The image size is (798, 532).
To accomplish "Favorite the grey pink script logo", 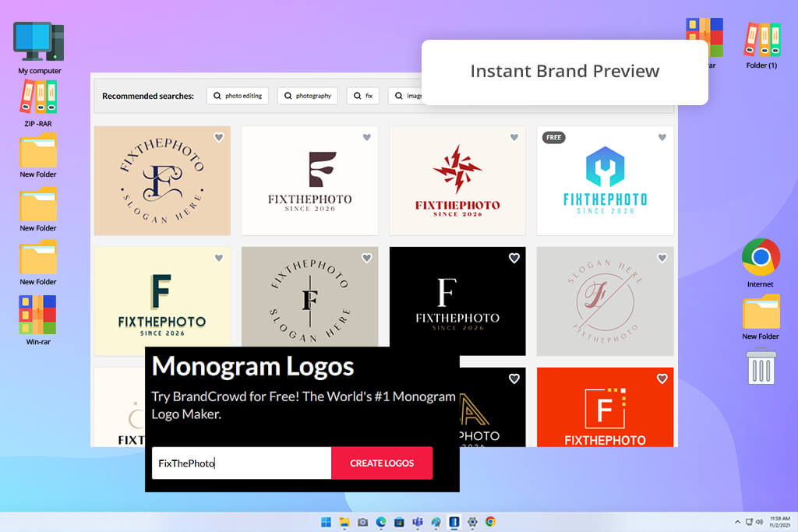I will 662,258.
